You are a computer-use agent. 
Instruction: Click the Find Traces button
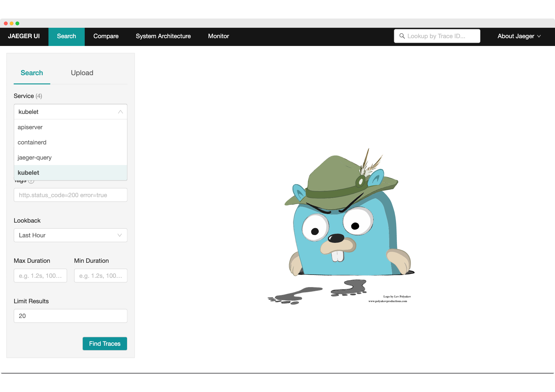click(105, 343)
